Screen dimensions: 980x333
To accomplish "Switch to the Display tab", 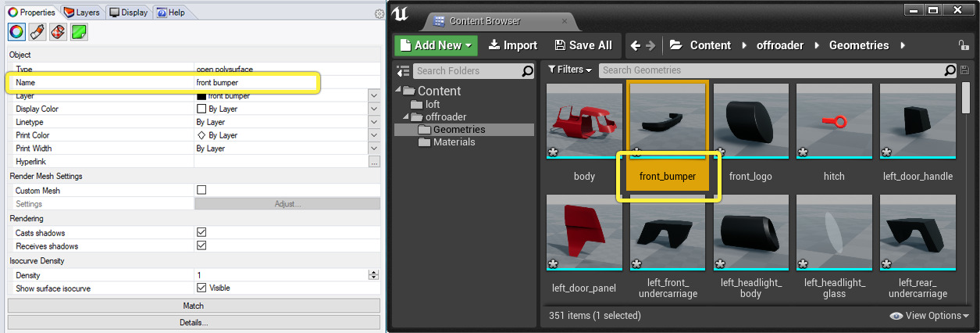I will [129, 13].
